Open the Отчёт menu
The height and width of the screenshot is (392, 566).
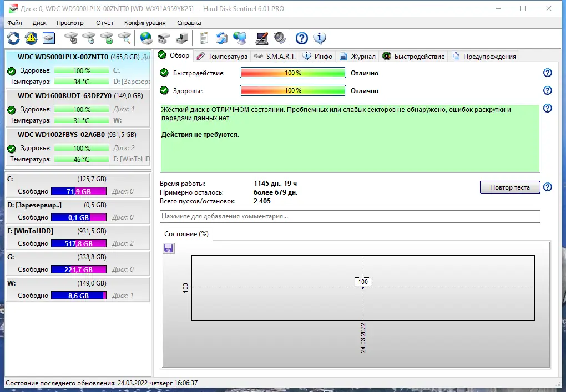[105, 23]
